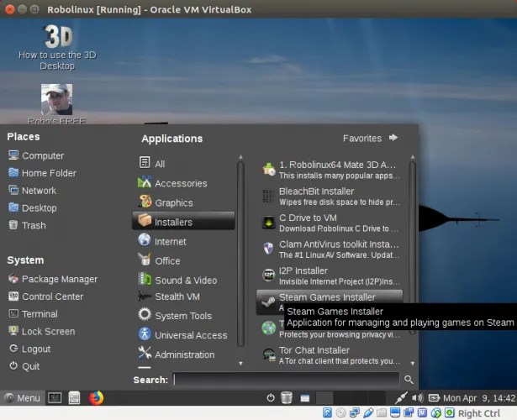Click into the Search field
Screen dimensions: 517x420
(x=286, y=380)
